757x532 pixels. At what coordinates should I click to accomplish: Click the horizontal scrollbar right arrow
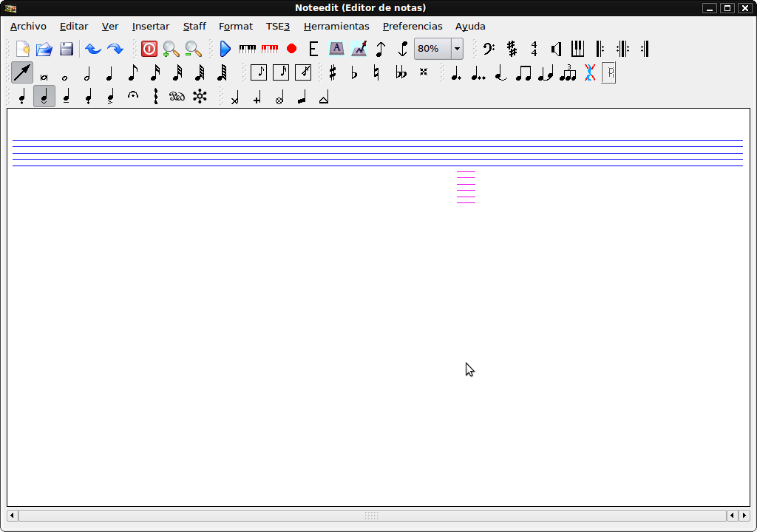[x=744, y=516]
